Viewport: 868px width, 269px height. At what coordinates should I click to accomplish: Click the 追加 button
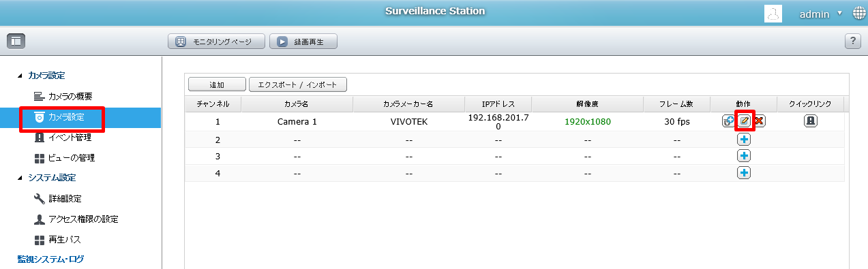[x=217, y=84]
